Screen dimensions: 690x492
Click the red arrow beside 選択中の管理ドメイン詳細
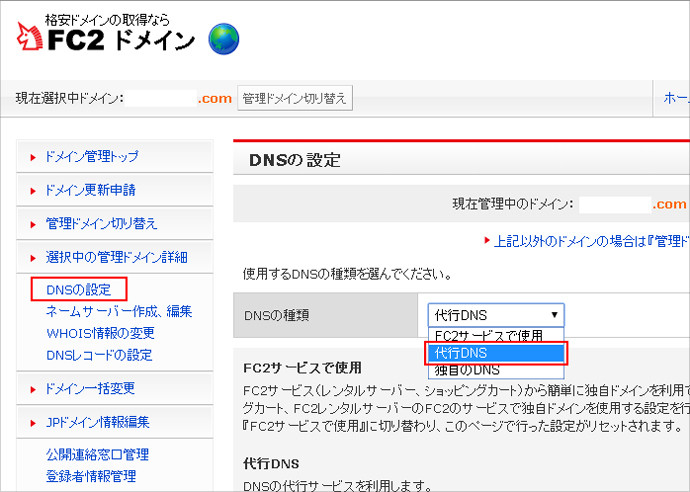(x=33, y=258)
